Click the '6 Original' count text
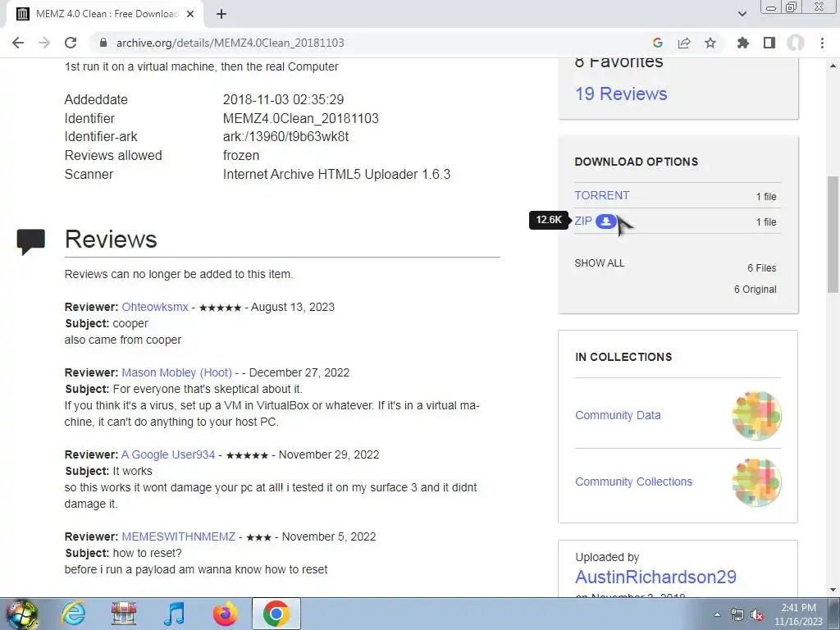This screenshot has height=630, width=840. tap(756, 290)
